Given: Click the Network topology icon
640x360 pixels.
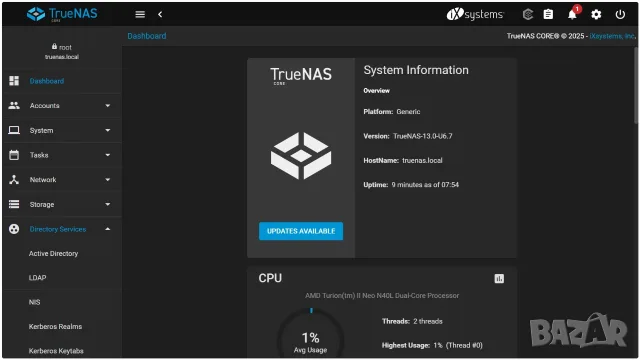Looking at the screenshot, I should pyautogui.click(x=14, y=180).
